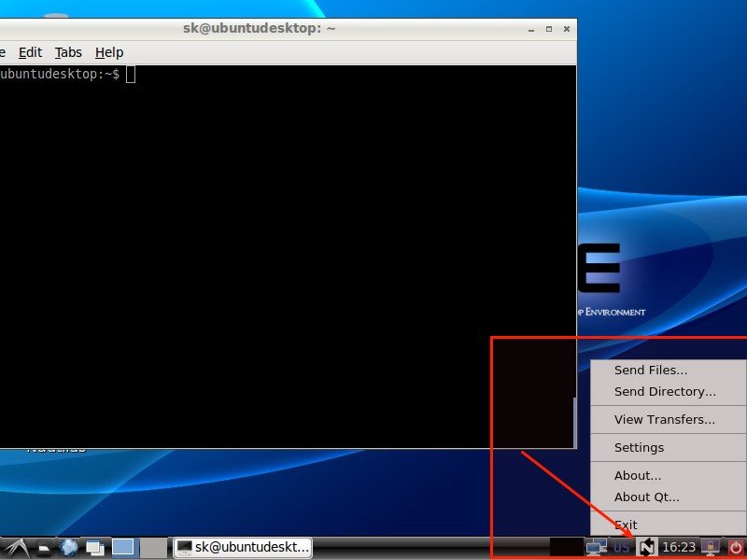This screenshot has height=560, width=747.
Task: Click the terminal title bar text
Action: (260, 28)
